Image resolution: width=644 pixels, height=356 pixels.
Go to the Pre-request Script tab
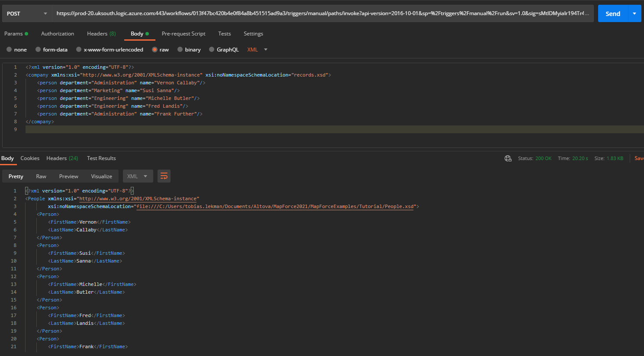pos(184,33)
